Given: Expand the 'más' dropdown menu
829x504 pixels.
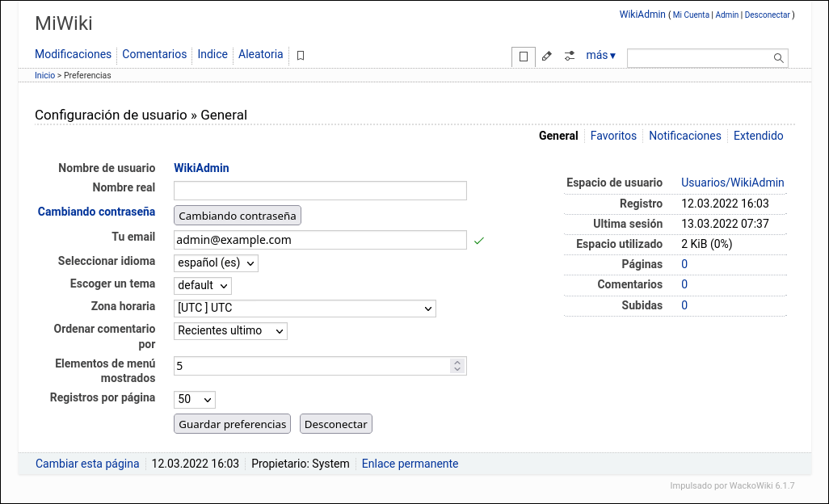Looking at the screenshot, I should (600, 56).
